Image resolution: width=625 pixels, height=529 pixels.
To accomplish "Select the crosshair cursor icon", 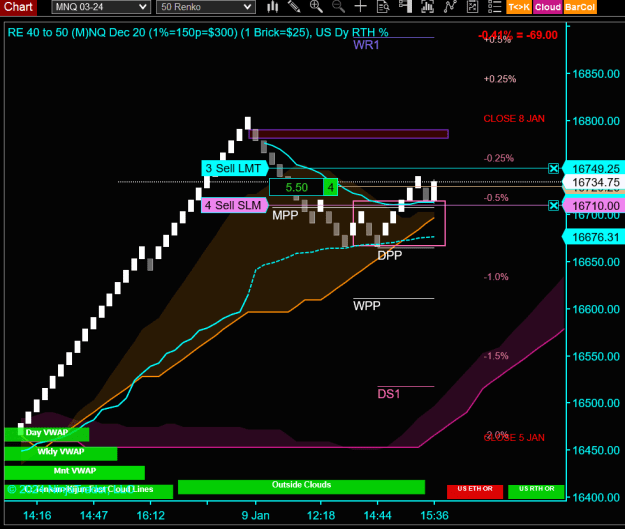I will 360,7.
